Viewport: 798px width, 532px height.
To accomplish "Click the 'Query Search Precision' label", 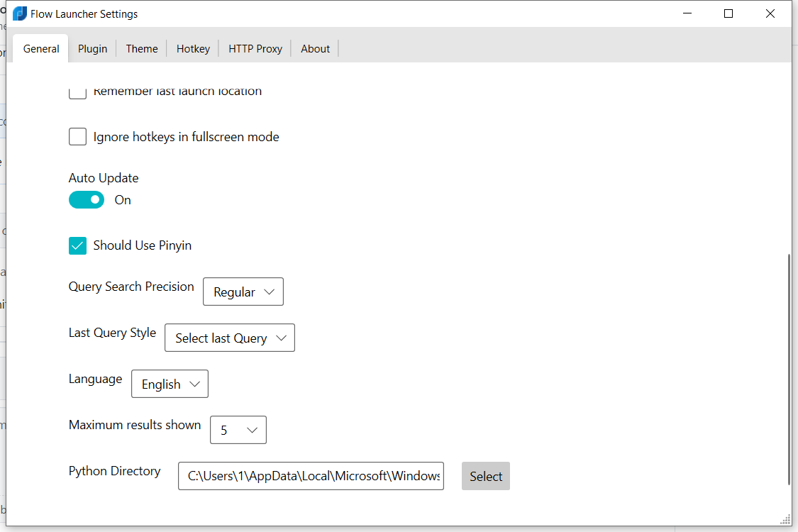I will 131,287.
